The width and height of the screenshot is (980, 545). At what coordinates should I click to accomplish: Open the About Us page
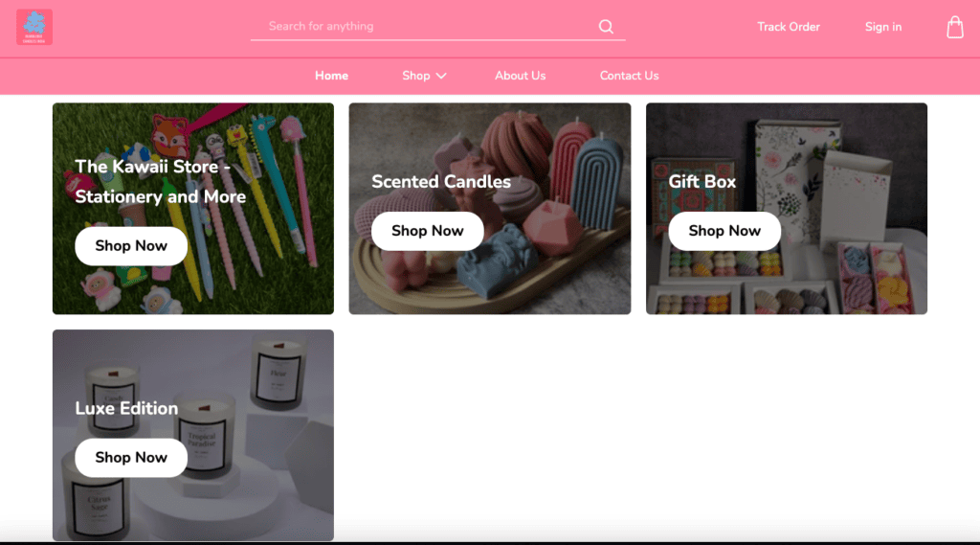520,76
